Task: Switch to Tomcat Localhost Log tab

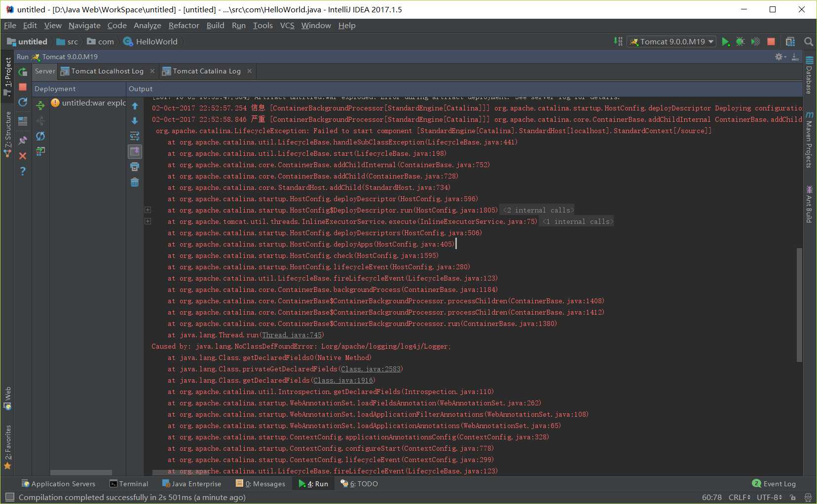Action: click(x=107, y=72)
